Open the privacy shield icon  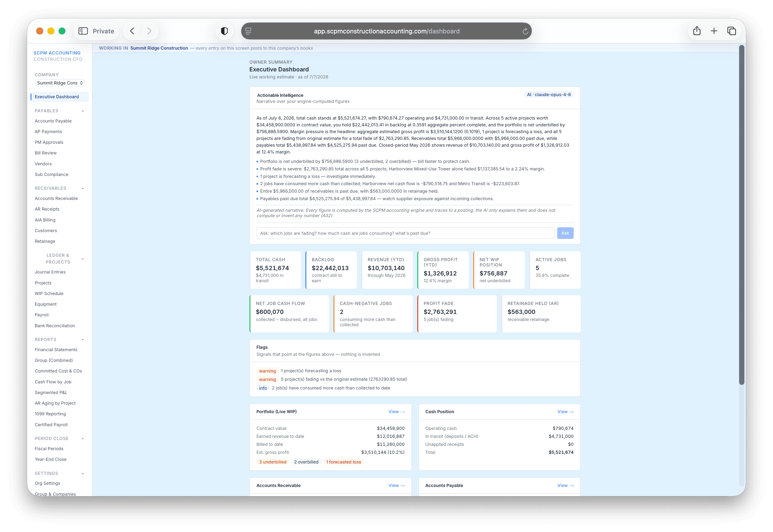click(x=224, y=31)
